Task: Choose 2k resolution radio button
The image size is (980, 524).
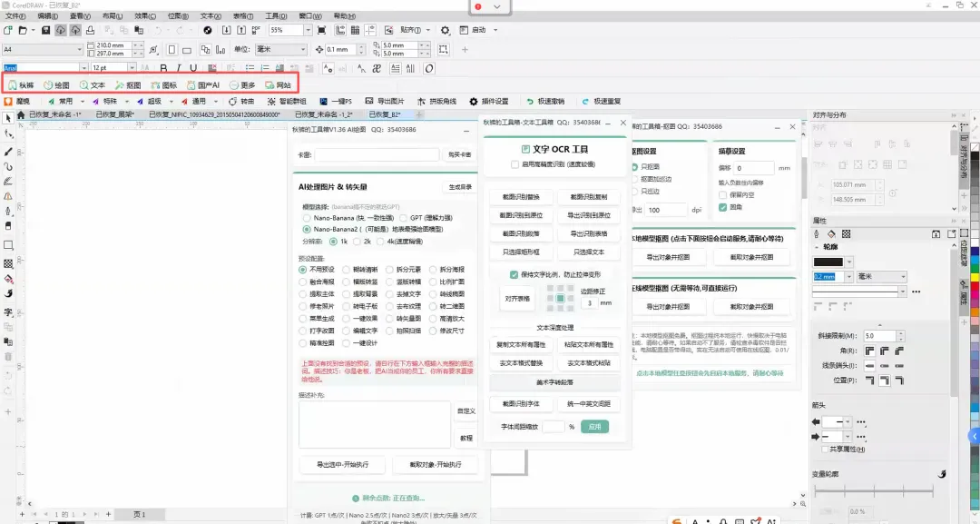Action: (357, 242)
